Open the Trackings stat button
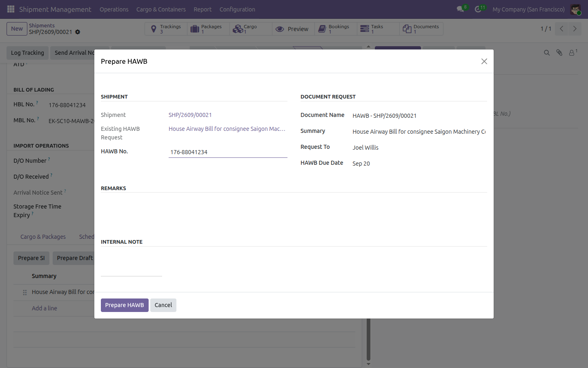This screenshot has width=588, height=368. tap(166, 29)
